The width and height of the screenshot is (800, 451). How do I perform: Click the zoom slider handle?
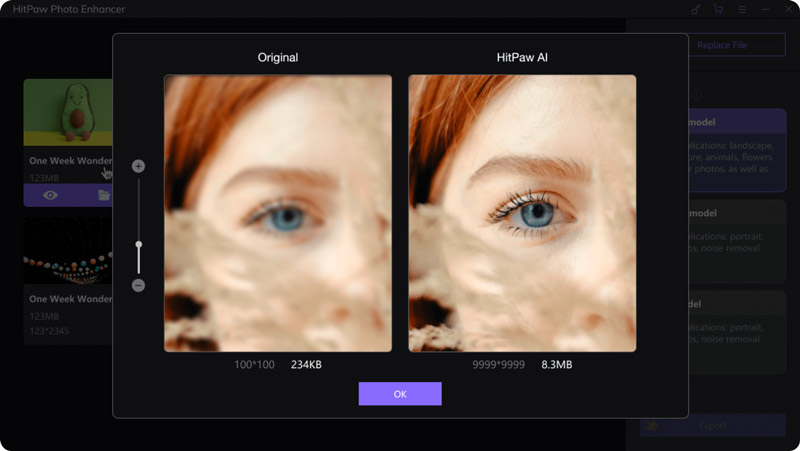tap(138, 244)
